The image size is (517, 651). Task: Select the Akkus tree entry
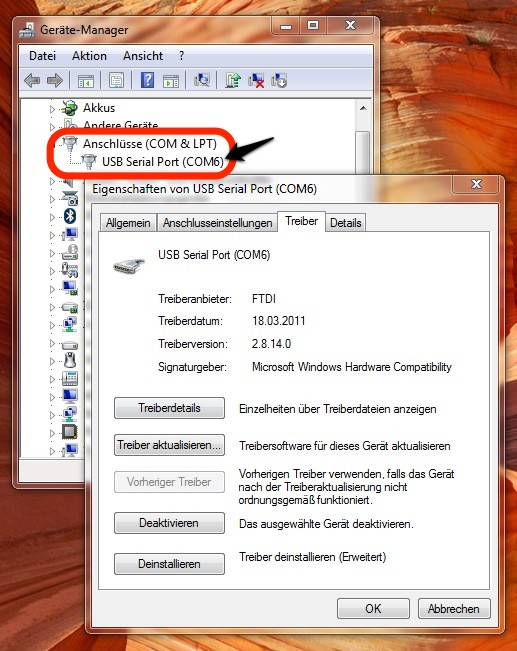click(x=99, y=108)
